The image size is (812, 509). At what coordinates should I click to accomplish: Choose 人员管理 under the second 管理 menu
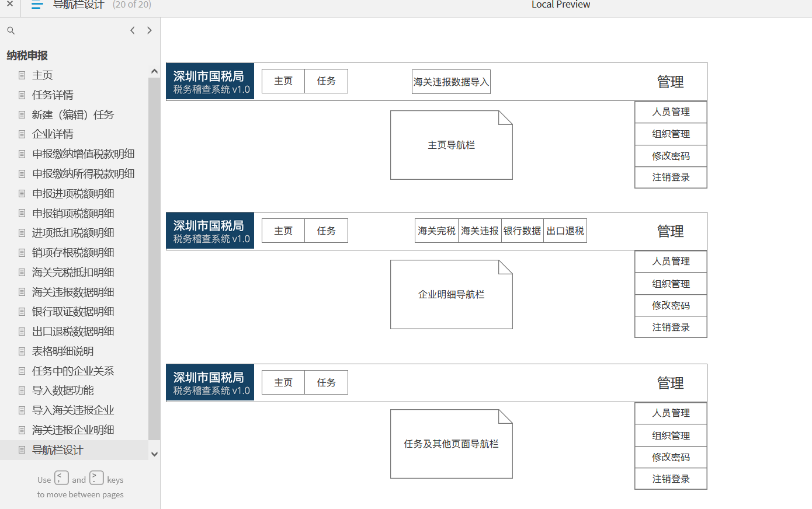[x=671, y=262]
